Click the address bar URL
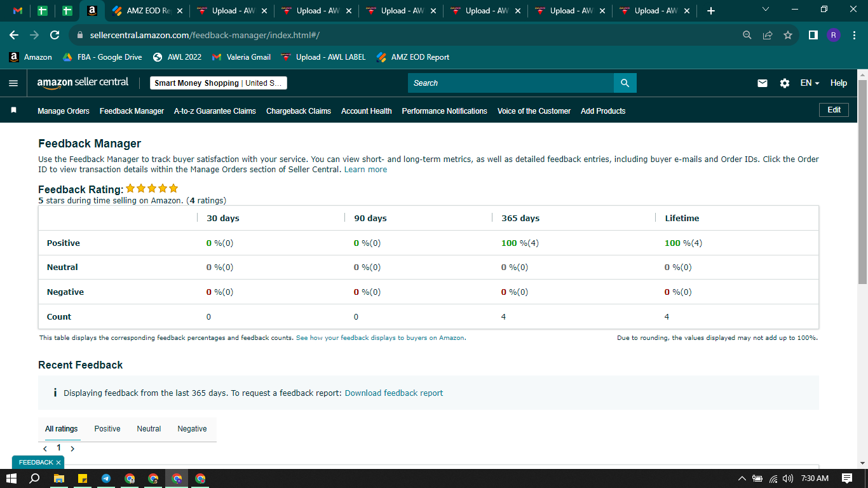868x488 pixels. coord(204,35)
